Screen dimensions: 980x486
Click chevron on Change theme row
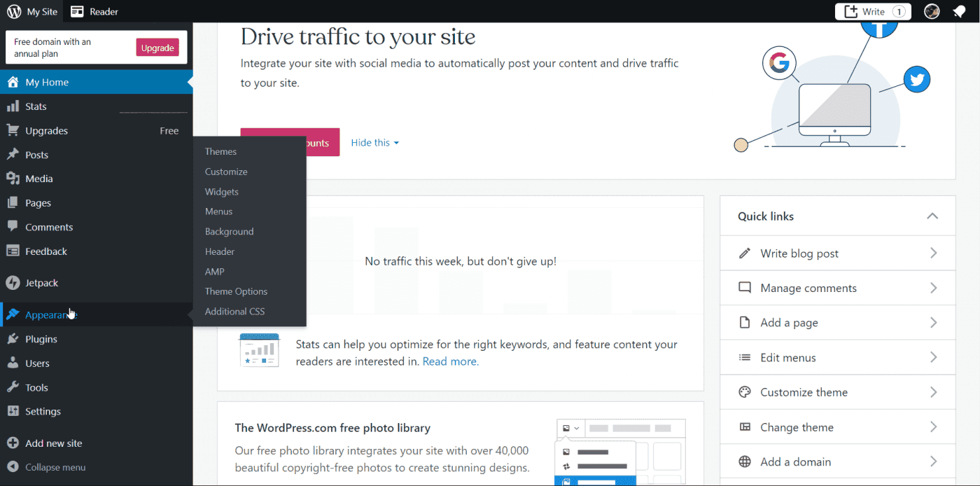click(933, 427)
